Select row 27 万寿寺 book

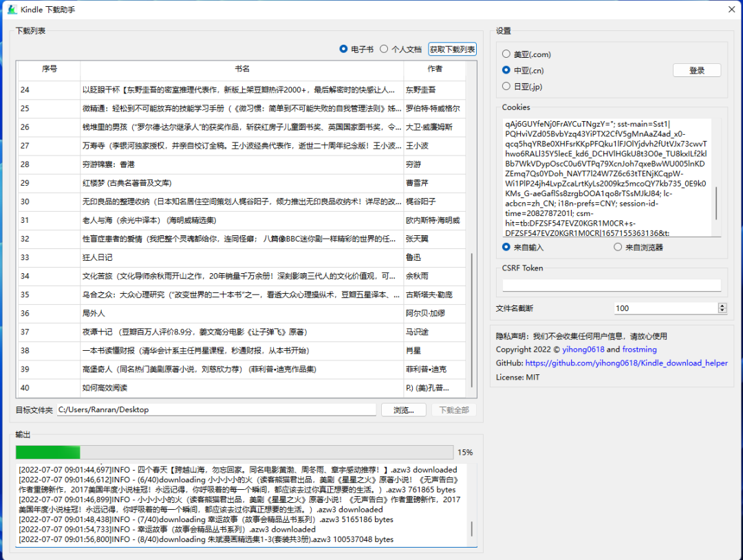click(242, 145)
